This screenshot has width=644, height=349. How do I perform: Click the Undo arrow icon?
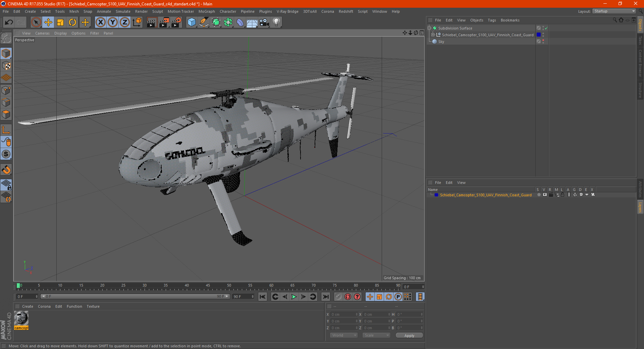pos(9,22)
